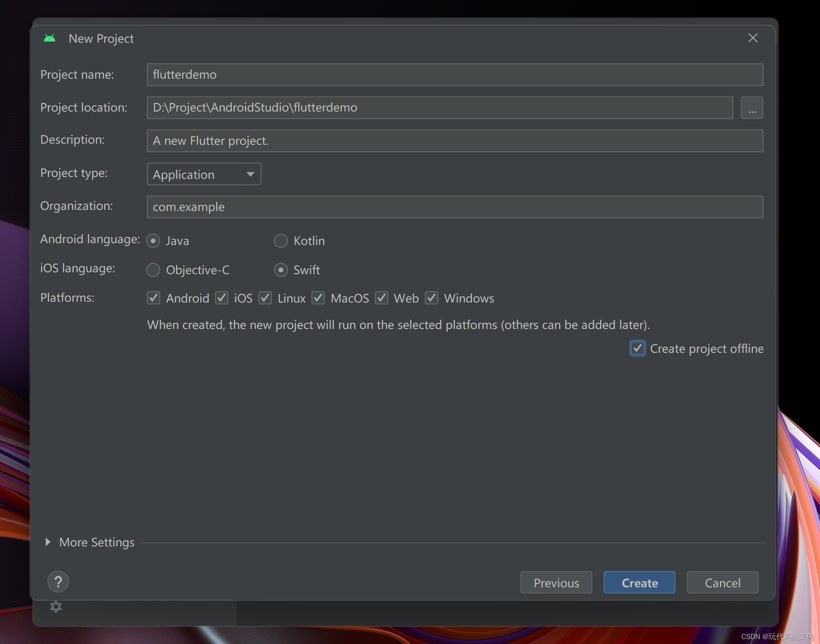Focus the Organization text field
This screenshot has height=644, width=820.
[x=455, y=207]
